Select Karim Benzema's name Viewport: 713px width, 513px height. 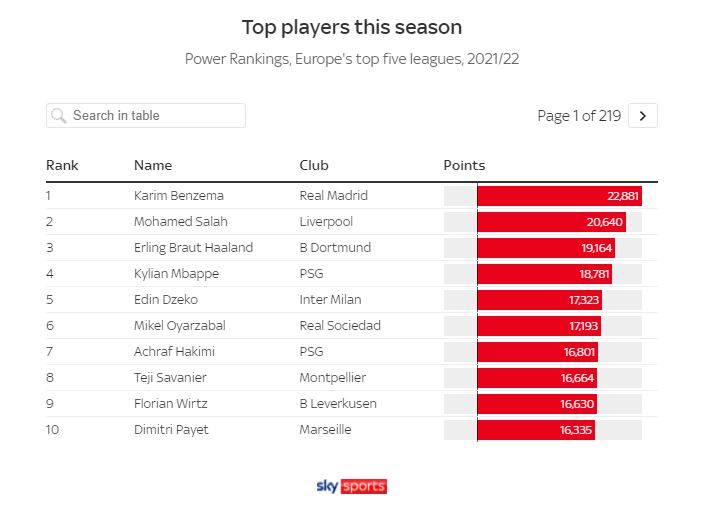(179, 196)
